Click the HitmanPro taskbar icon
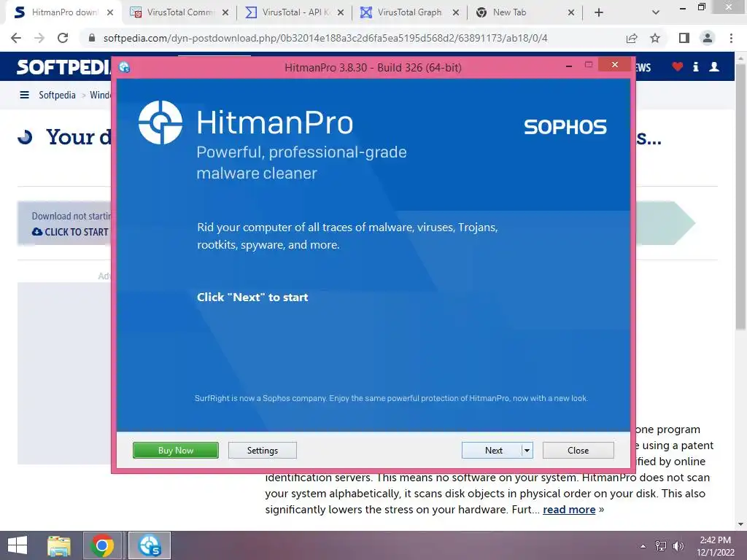 (149, 545)
